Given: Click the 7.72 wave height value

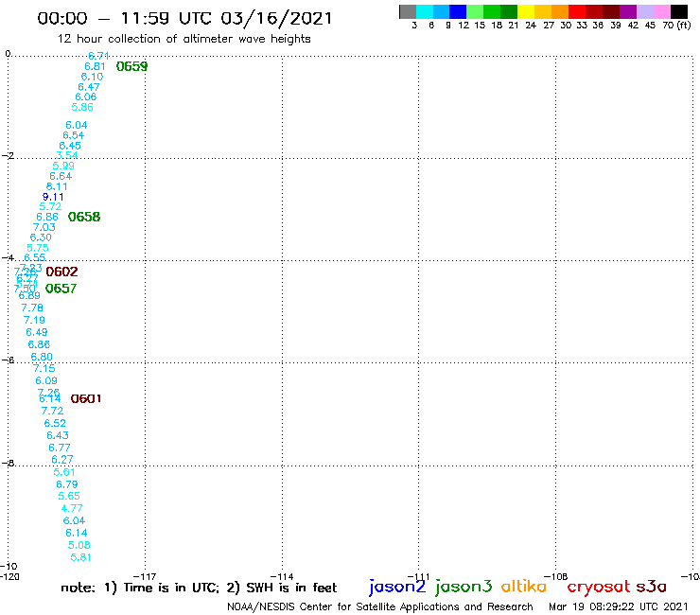Looking at the screenshot, I should point(52,411).
